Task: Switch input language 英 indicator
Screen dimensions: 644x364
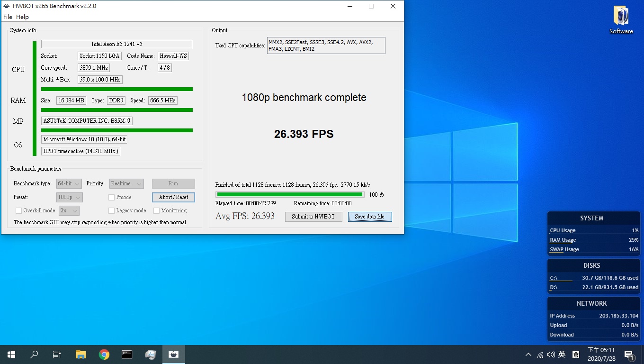Action: (562, 355)
